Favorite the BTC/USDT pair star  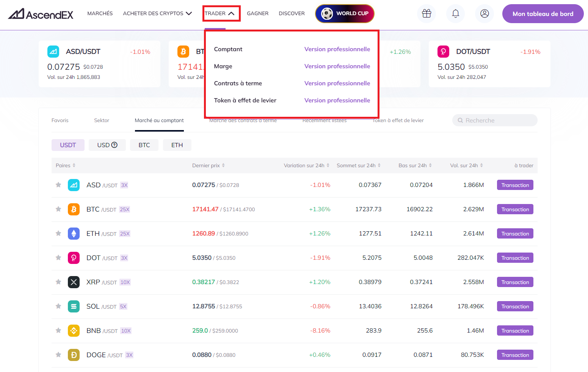point(58,209)
